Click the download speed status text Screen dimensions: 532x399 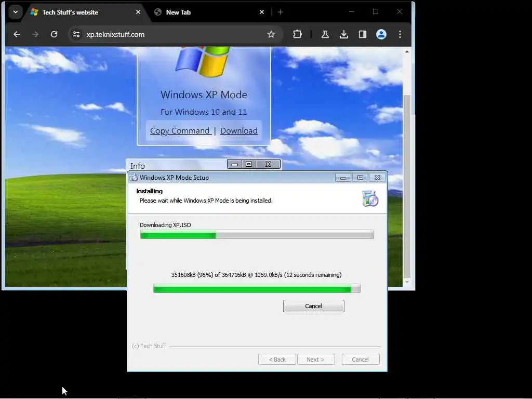[x=257, y=275]
